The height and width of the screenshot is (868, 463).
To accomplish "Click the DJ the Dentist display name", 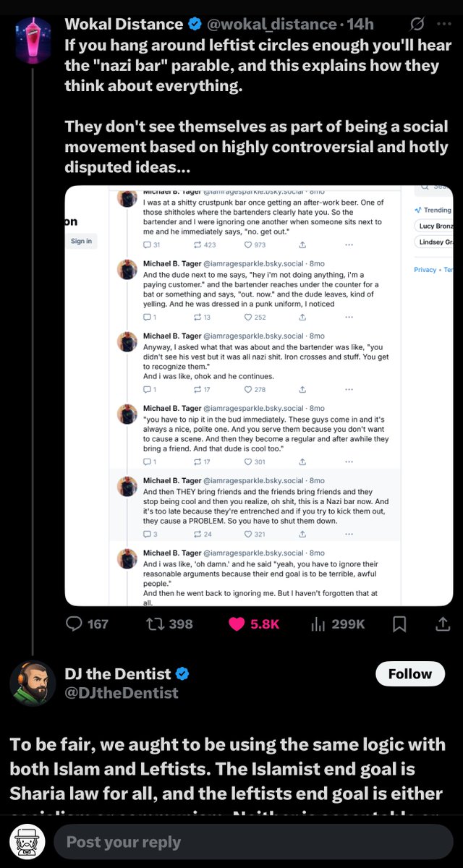I will [x=118, y=674].
